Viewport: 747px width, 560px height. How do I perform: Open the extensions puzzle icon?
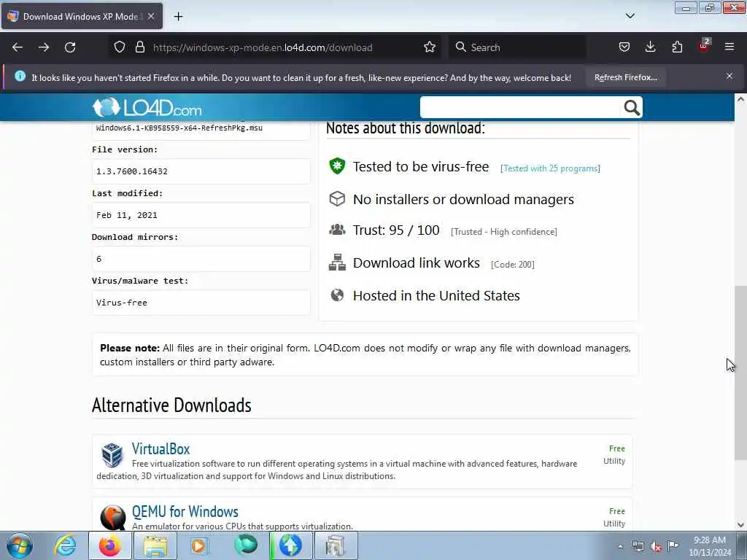(x=677, y=47)
